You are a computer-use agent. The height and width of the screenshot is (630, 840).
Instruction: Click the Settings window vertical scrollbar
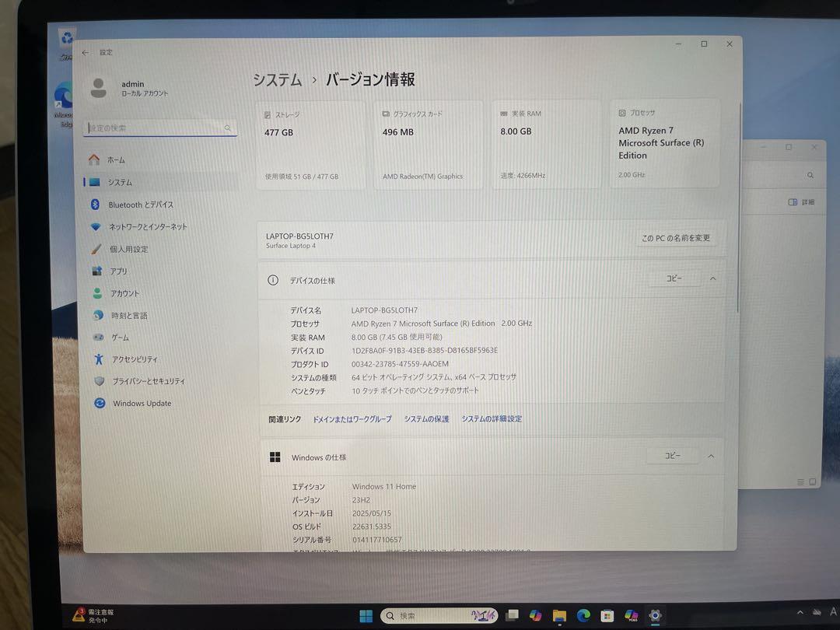739,209
